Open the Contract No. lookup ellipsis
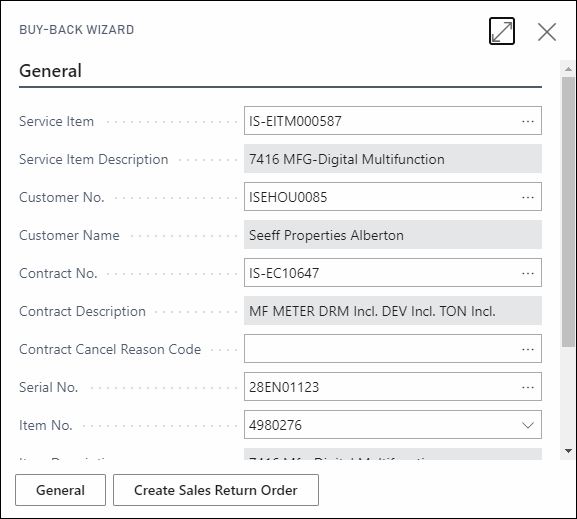 pyautogui.click(x=528, y=273)
